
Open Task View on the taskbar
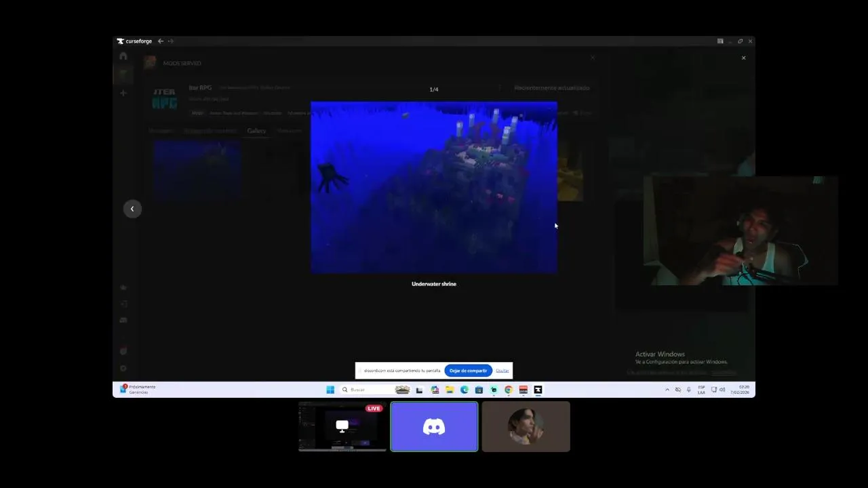419,390
